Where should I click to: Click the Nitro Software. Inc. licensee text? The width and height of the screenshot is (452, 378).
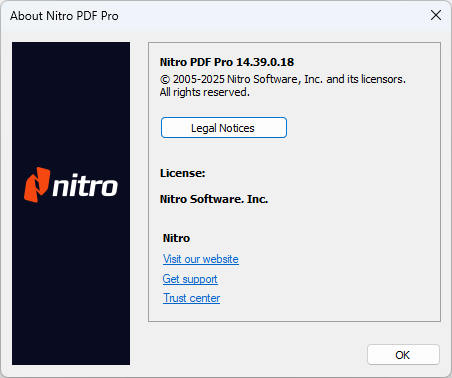pos(214,199)
